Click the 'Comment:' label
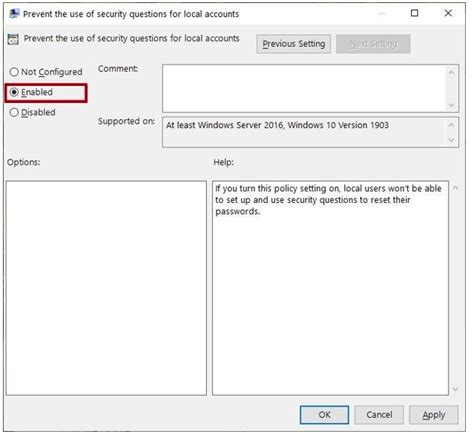This screenshot has height=437, width=474. click(x=118, y=69)
